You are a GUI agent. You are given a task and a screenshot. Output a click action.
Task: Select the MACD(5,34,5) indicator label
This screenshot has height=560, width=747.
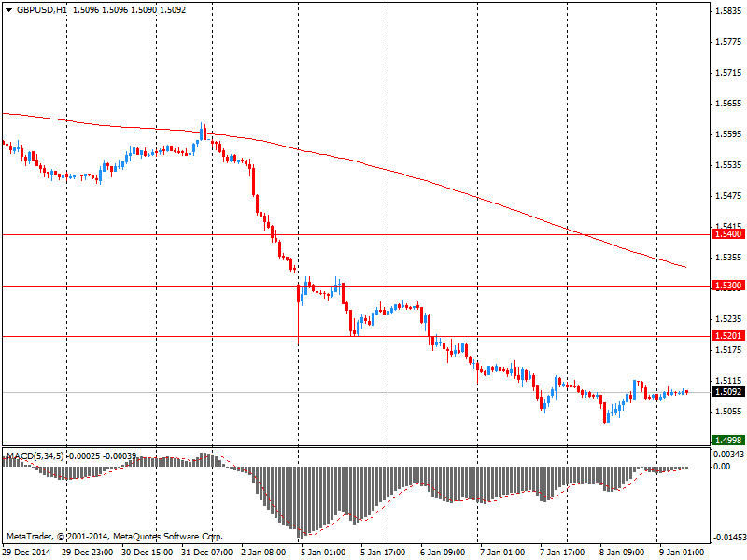click(35, 456)
